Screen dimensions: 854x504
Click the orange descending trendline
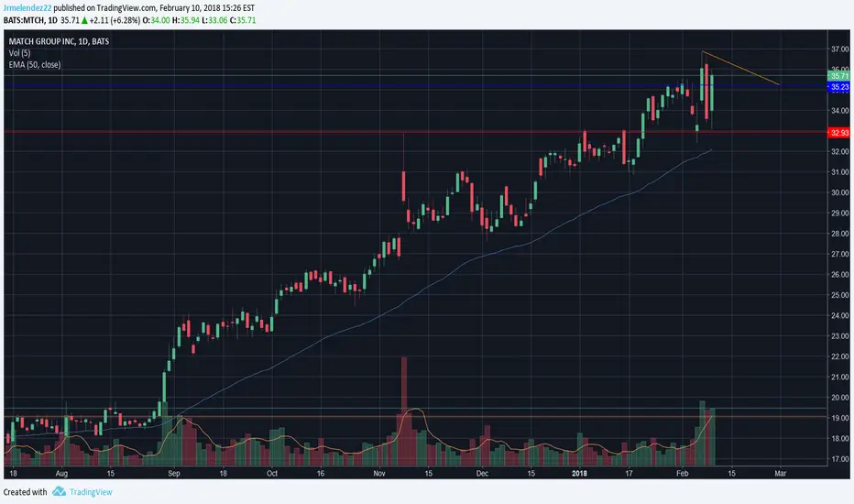pos(740,68)
